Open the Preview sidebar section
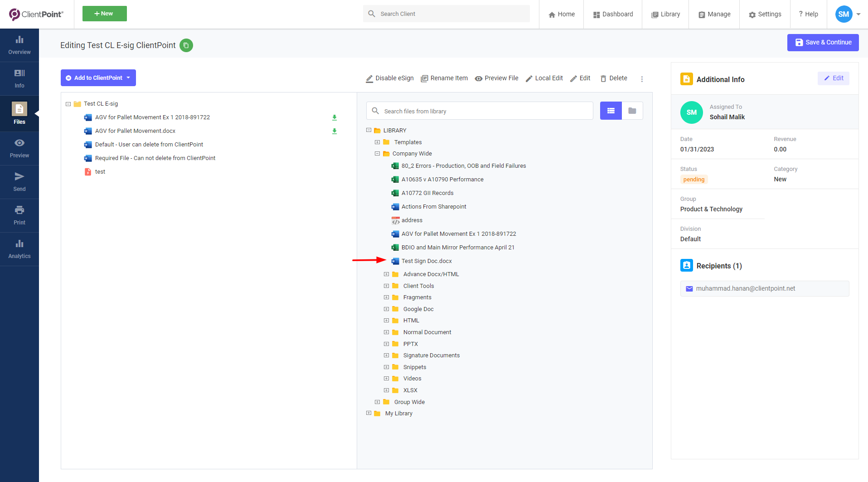 pos(19,149)
